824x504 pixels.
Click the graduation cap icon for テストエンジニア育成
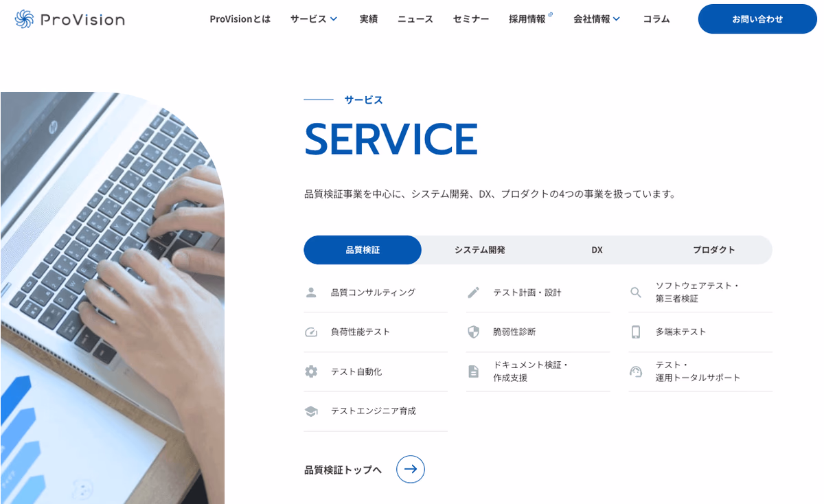311,411
